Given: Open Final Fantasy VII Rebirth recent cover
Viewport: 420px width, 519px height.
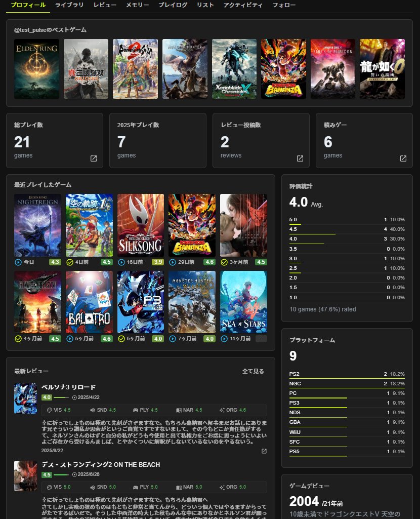Looking at the screenshot, I should point(38,302).
